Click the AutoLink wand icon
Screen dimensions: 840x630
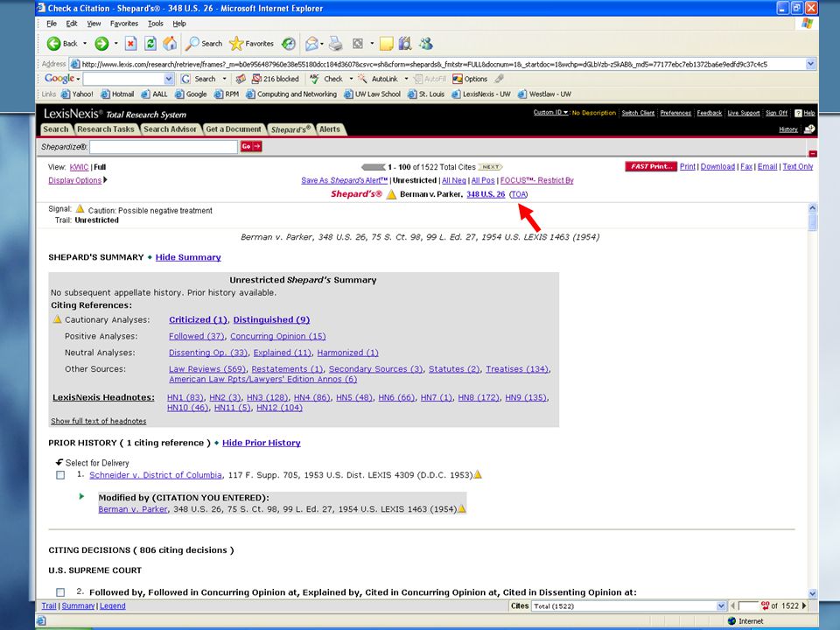tap(362, 79)
